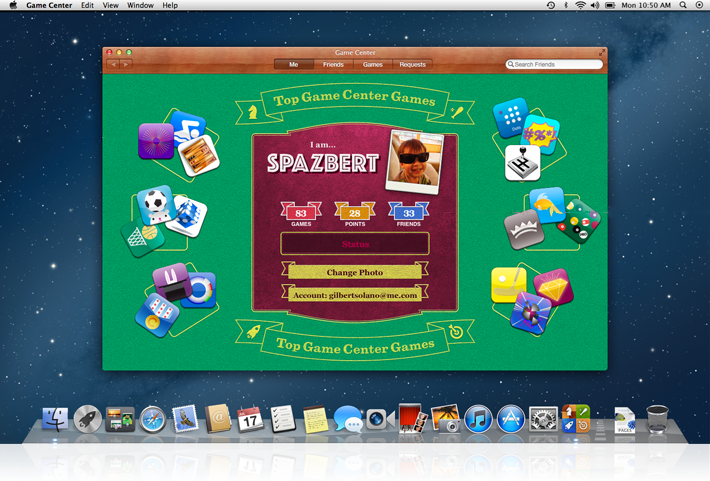
Task: Open Safari from the Dock
Action: (x=153, y=419)
